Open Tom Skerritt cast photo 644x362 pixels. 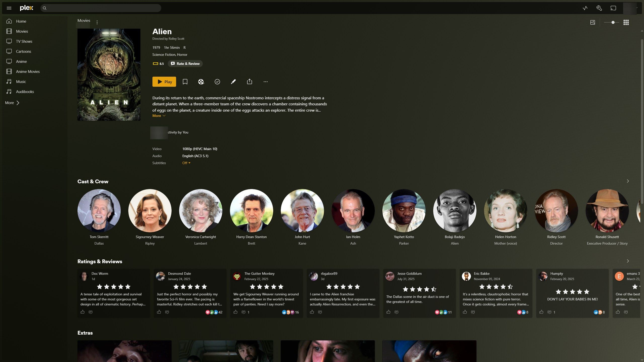pos(99,211)
